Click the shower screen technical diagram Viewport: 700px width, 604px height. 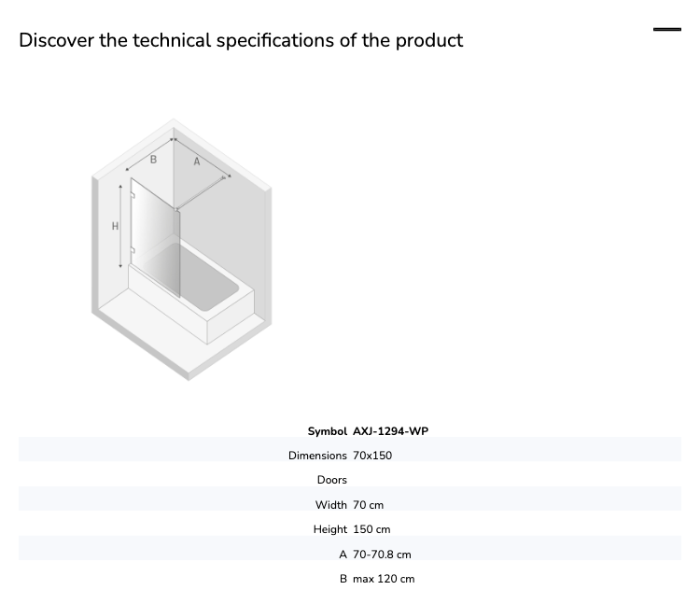pos(182,249)
